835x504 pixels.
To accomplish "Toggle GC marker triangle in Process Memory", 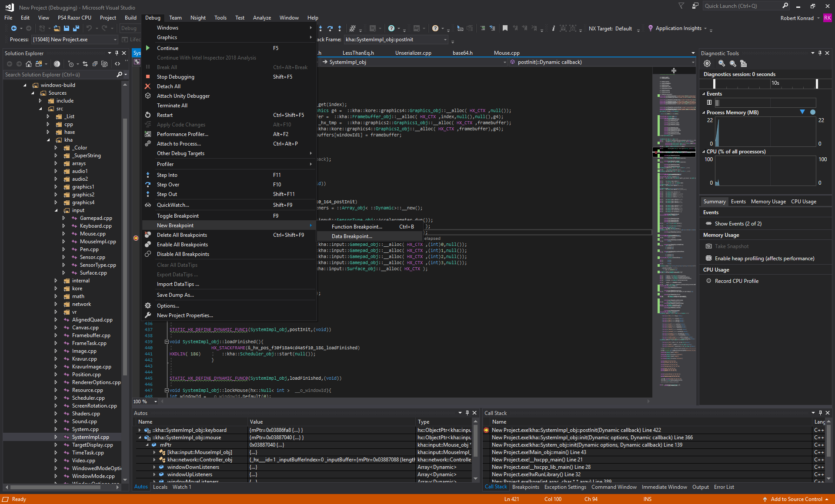I will tap(802, 112).
